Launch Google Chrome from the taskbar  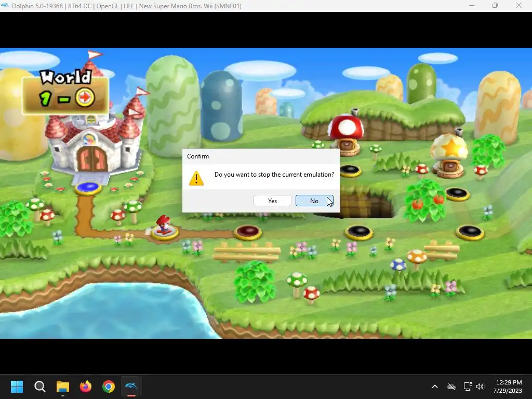(x=109, y=387)
